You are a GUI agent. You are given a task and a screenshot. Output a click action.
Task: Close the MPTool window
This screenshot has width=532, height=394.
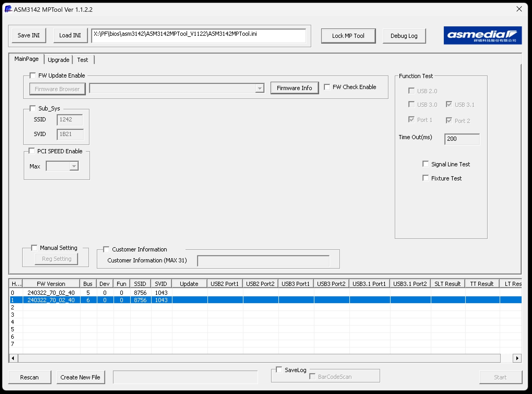tap(519, 9)
